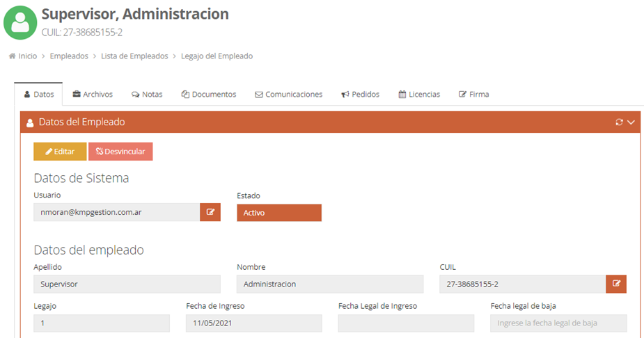Click the Fecha de Ingreso field

254,323
